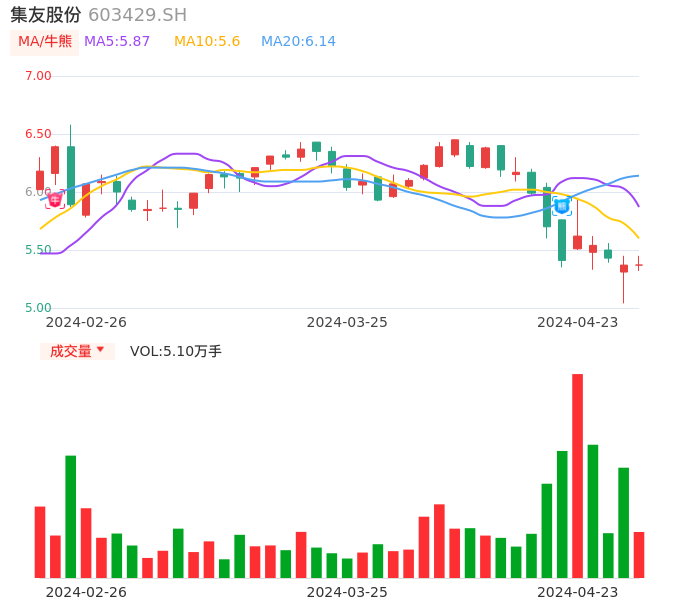Click the 7.00 price axis label
Viewport: 686px width, 606px height.
coord(38,76)
